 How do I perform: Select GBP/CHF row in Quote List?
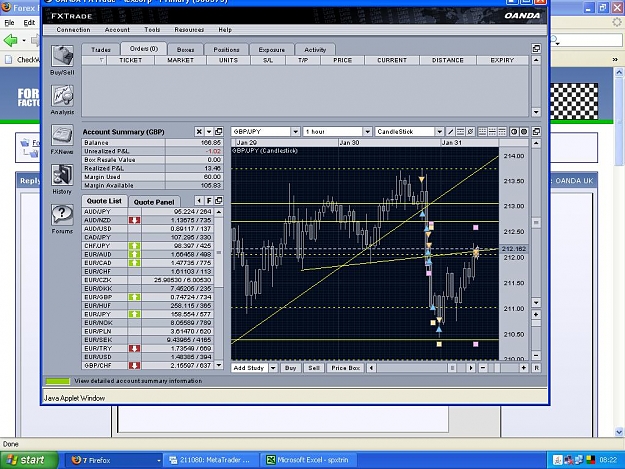(148, 365)
